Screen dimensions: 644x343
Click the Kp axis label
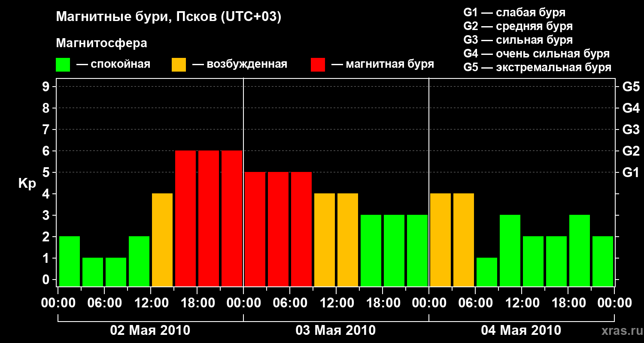(x=27, y=183)
